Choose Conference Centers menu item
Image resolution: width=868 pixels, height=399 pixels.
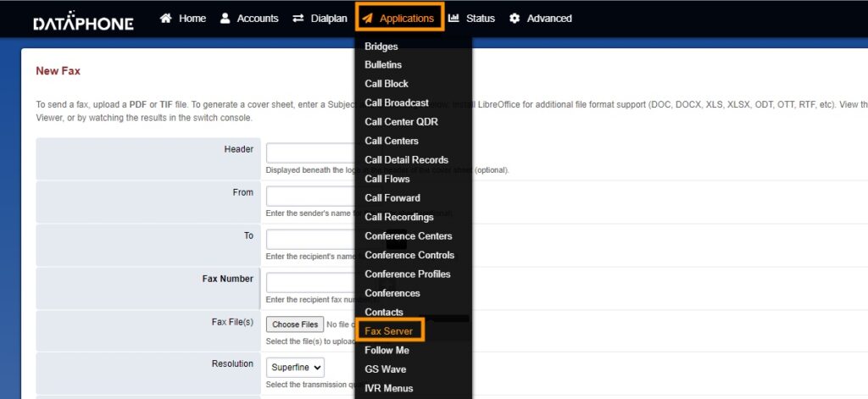[x=408, y=236]
